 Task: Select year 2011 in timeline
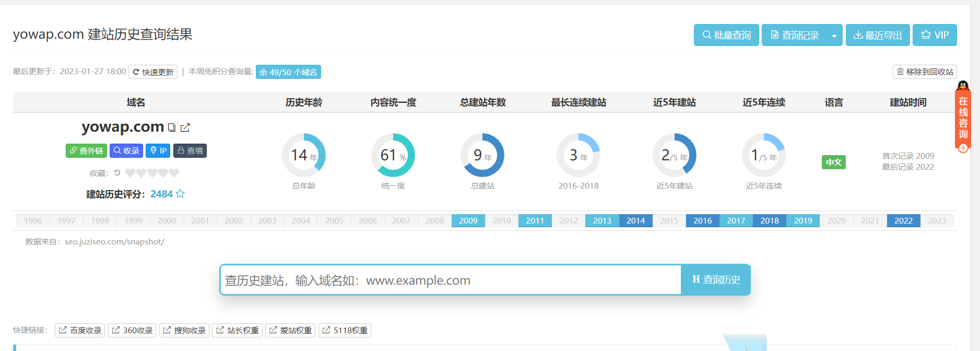(x=535, y=220)
